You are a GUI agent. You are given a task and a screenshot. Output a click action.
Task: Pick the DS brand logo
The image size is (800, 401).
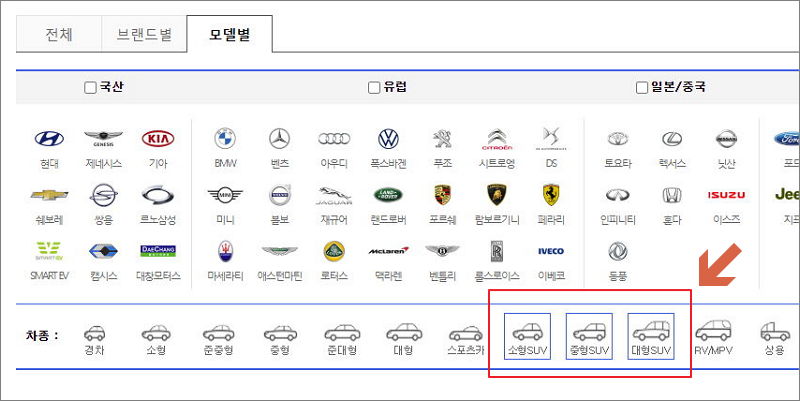tap(552, 139)
